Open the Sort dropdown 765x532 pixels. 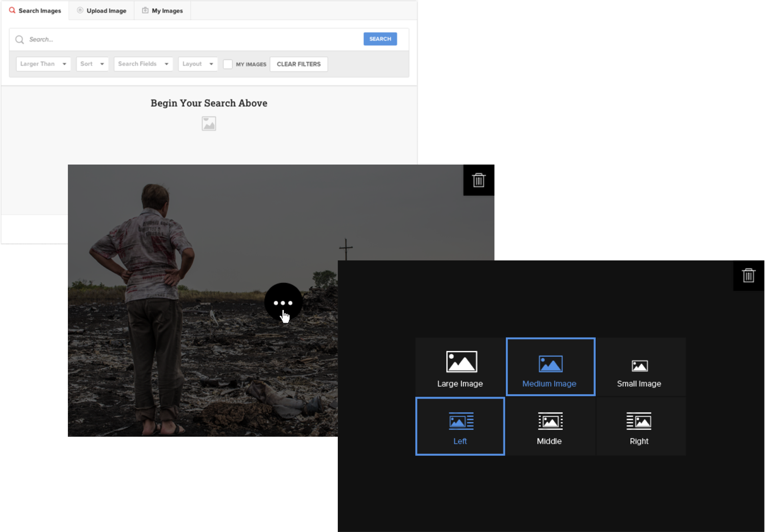point(92,64)
